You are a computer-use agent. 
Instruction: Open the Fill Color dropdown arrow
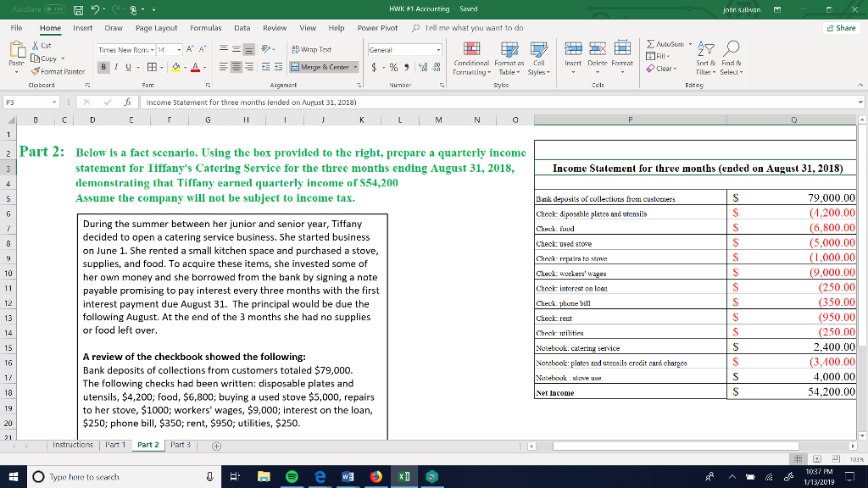pos(187,67)
